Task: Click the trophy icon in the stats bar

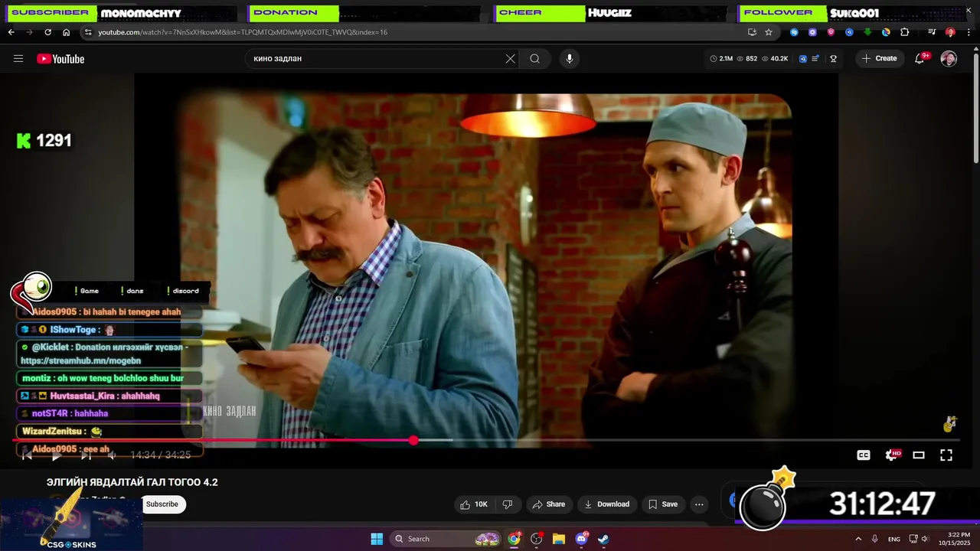Action: tap(834, 59)
